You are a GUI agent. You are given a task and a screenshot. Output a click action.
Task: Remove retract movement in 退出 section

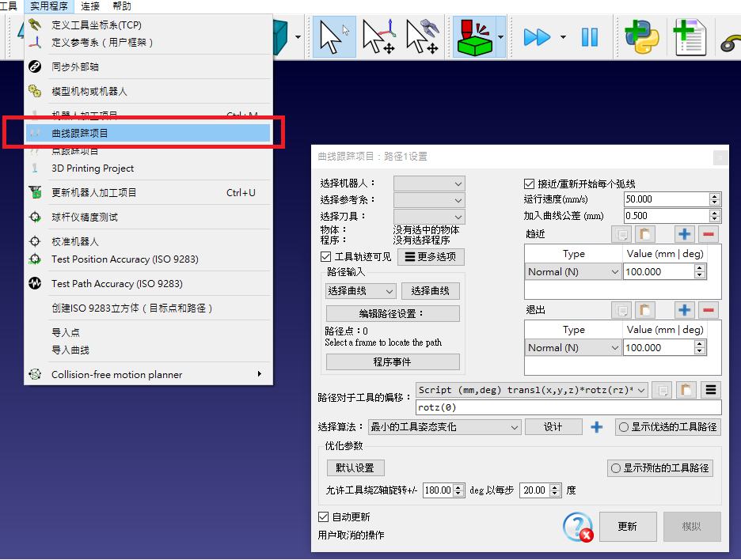[x=708, y=310]
